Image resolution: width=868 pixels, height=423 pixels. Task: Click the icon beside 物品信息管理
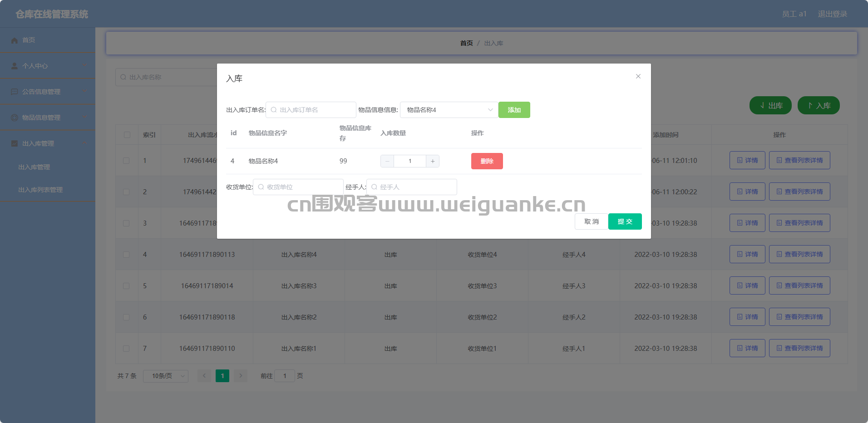pos(15,118)
